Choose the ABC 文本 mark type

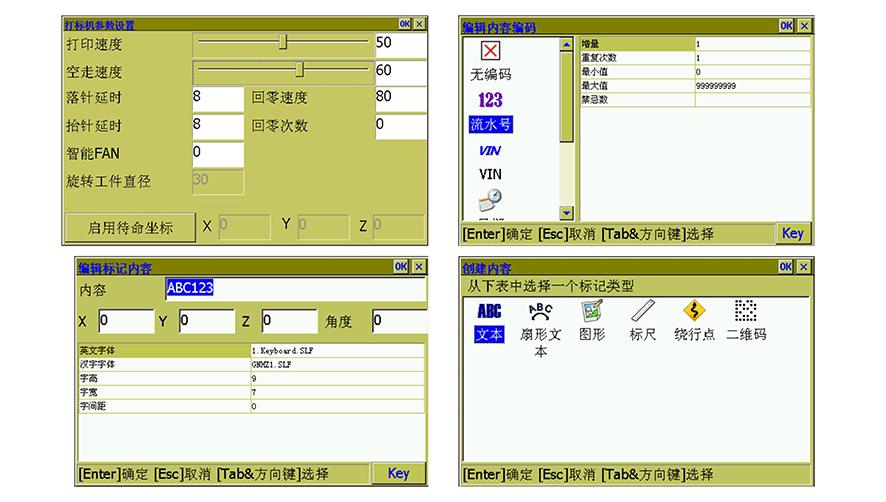point(489,322)
